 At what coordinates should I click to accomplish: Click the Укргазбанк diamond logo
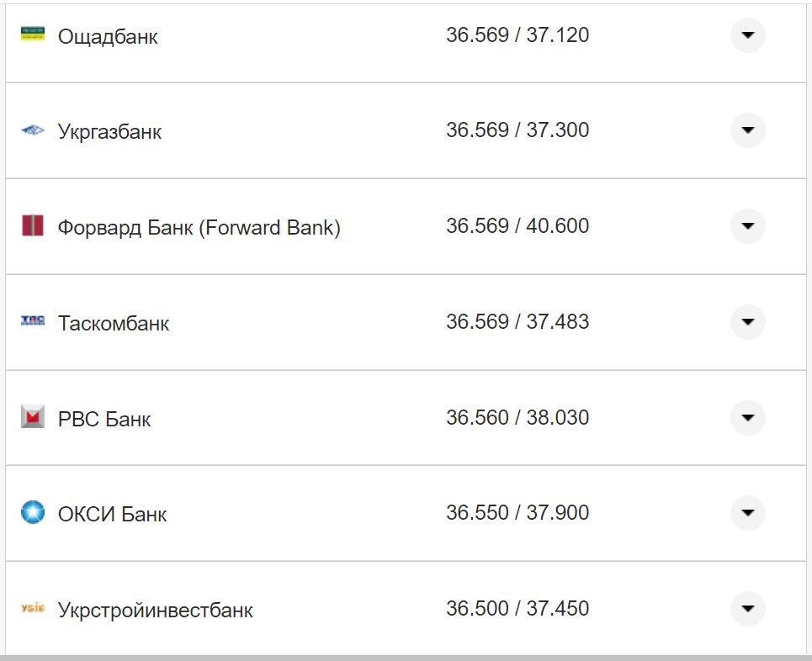[32, 130]
